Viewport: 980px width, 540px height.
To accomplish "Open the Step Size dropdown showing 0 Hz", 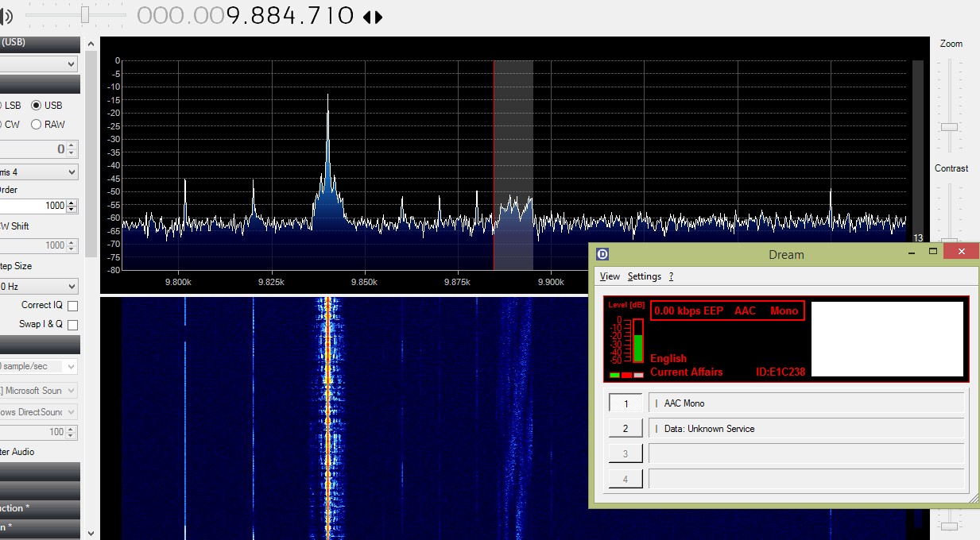I will [39, 286].
